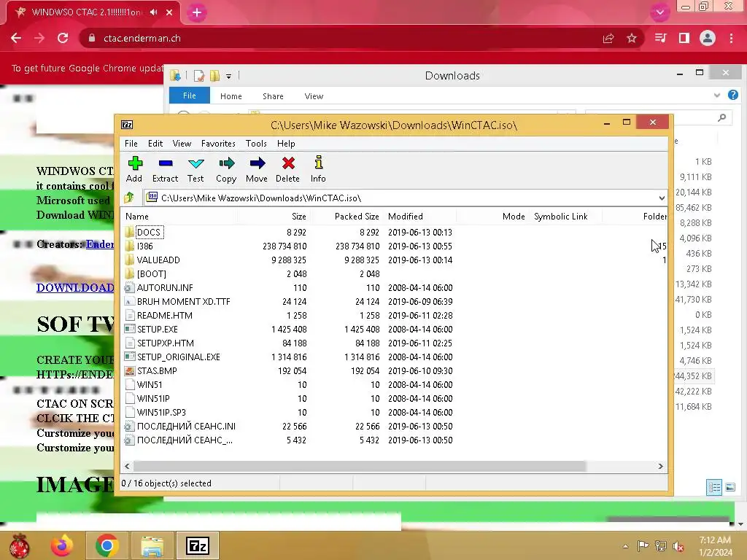This screenshot has height=560, width=747.
Task: Show hidden tray icons arrow
Action: coord(625,546)
